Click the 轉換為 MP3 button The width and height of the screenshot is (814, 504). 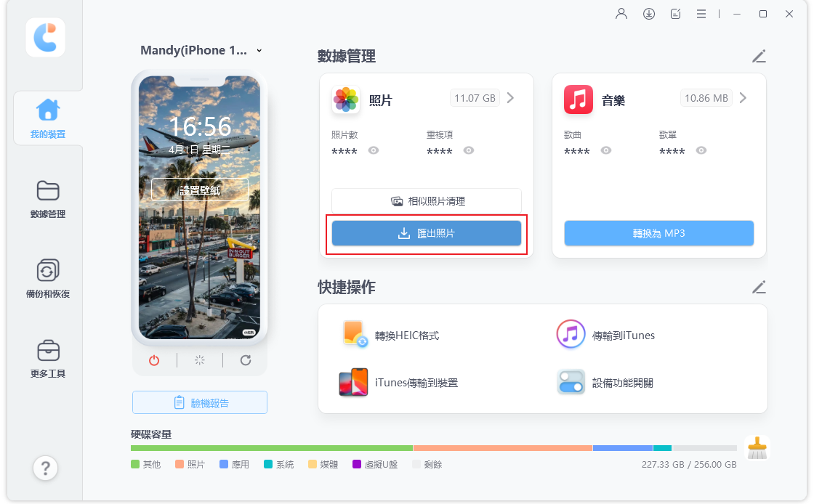[x=658, y=232]
